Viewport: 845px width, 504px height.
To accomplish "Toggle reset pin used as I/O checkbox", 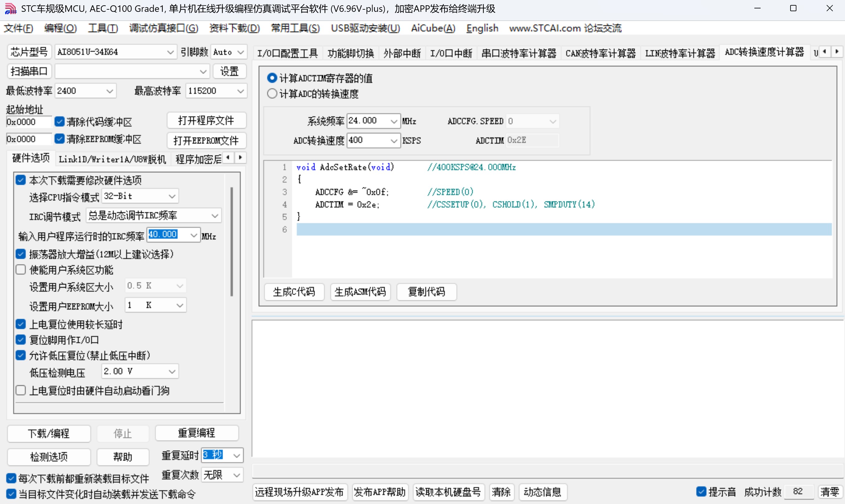I will [x=21, y=340].
